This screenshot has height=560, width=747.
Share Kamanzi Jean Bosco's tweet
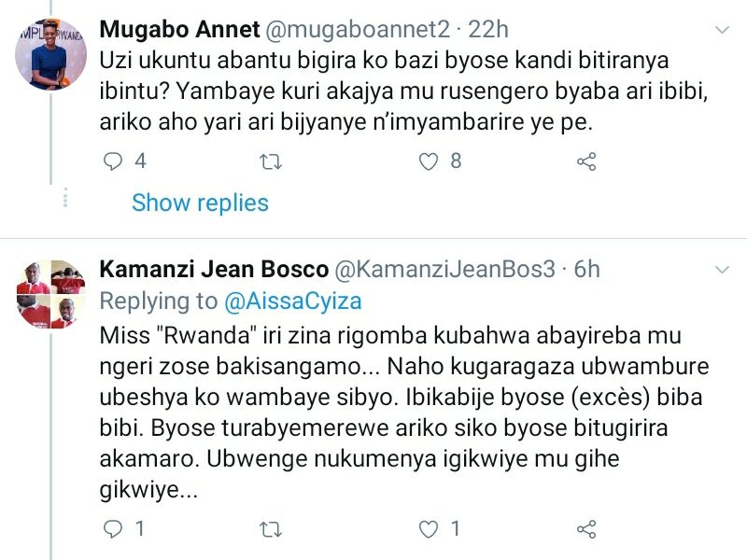click(586, 530)
